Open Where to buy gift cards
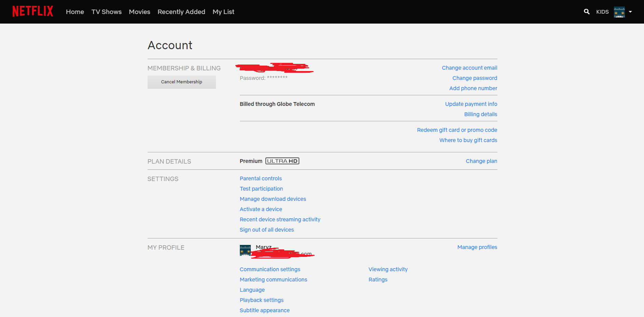The height and width of the screenshot is (317, 644). pyautogui.click(x=468, y=140)
